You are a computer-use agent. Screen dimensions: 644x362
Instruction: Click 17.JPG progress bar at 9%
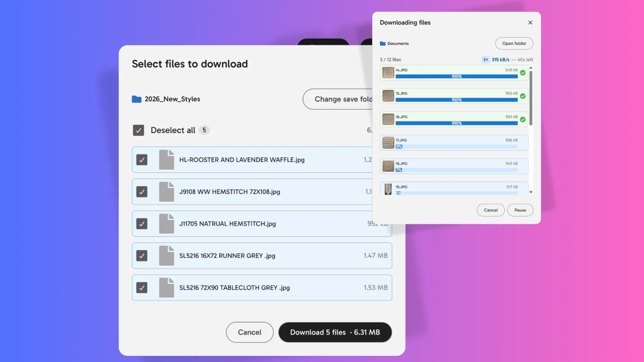pyautogui.click(x=457, y=146)
